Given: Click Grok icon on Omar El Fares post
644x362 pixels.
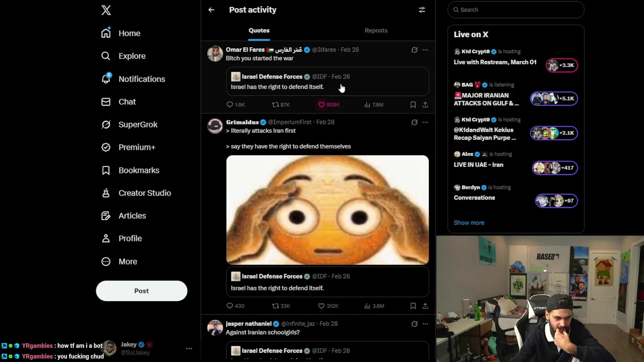Looking at the screenshot, I should [x=415, y=50].
